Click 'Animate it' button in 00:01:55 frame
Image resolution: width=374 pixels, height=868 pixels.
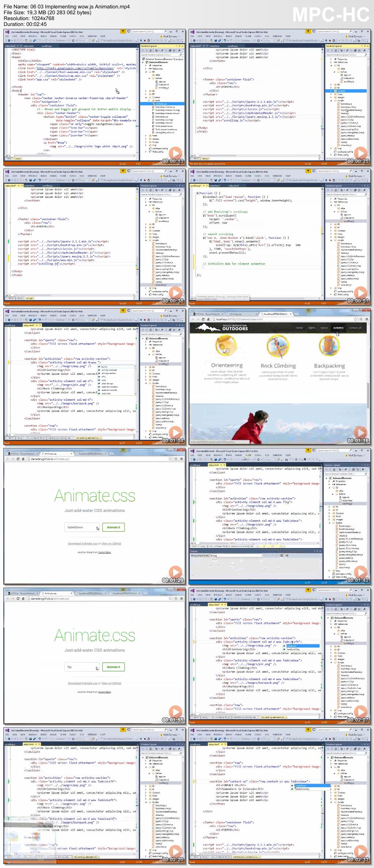tap(113, 667)
